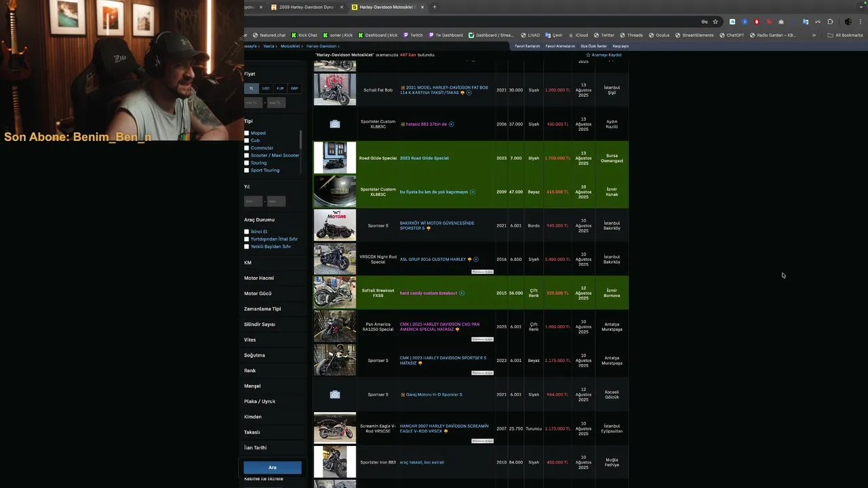Show hidden bookmarks via the chevron overflow
This screenshot has height=488, width=868.
point(814,35)
